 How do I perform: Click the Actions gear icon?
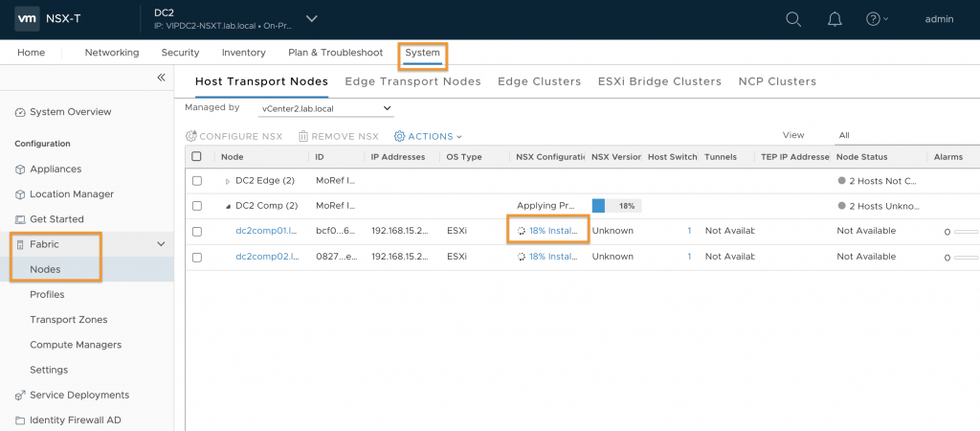click(399, 136)
